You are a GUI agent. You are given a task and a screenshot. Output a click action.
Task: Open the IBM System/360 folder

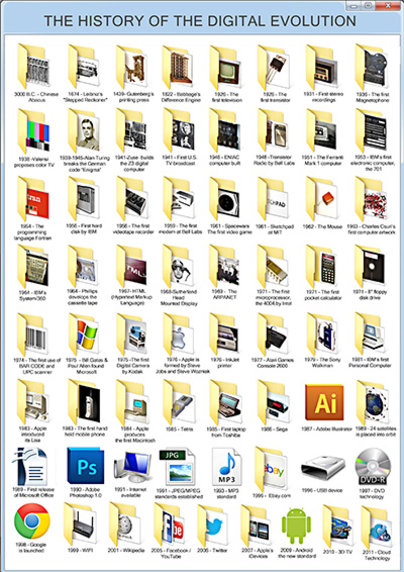pos(34,266)
